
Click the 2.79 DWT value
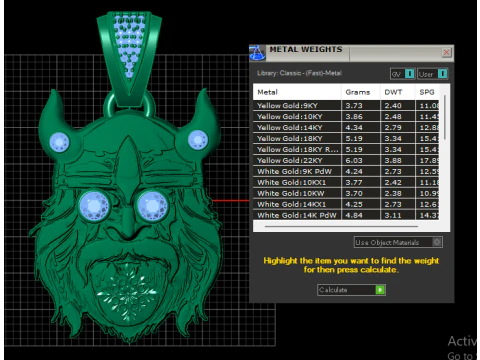(393, 128)
